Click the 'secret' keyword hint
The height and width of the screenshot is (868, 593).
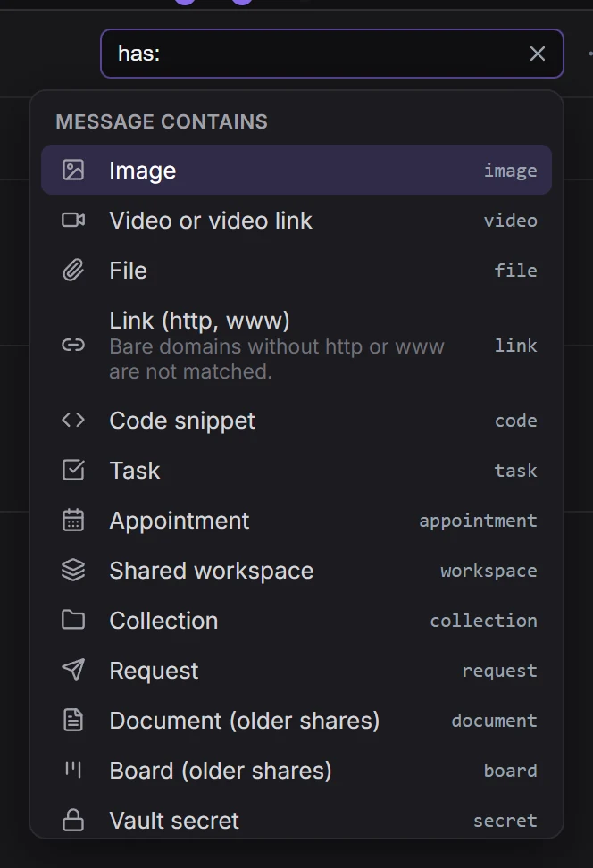point(505,821)
